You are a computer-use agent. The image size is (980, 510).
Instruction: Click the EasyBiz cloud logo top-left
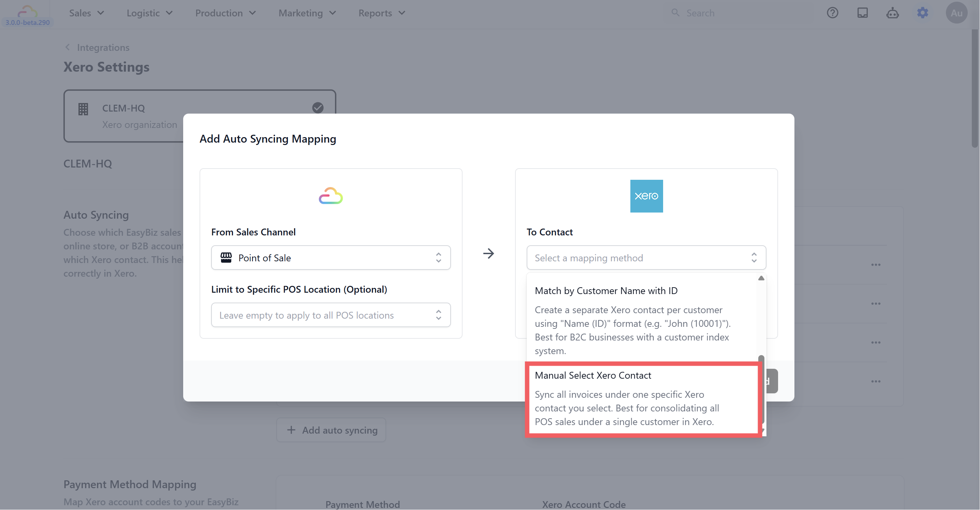tap(27, 11)
